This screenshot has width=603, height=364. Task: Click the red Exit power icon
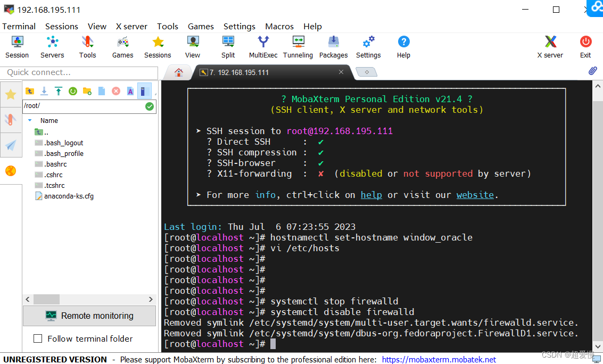tap(585, 47)
